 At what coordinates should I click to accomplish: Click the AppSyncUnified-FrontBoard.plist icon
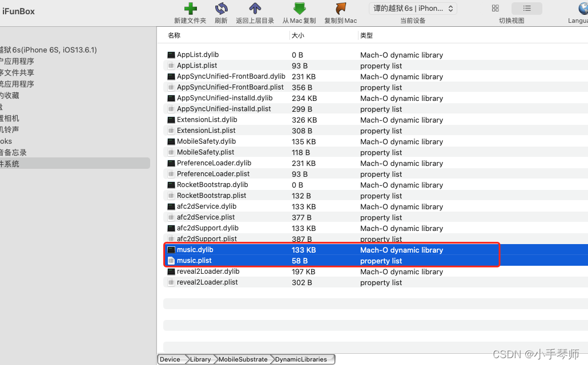point(171,88)
